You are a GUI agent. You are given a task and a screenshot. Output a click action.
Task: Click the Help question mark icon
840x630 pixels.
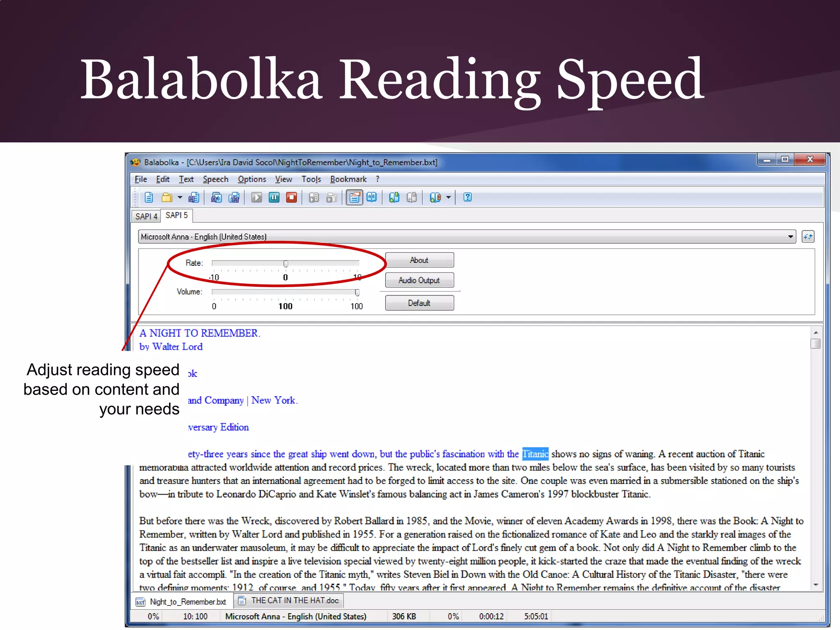pos(468,198)
